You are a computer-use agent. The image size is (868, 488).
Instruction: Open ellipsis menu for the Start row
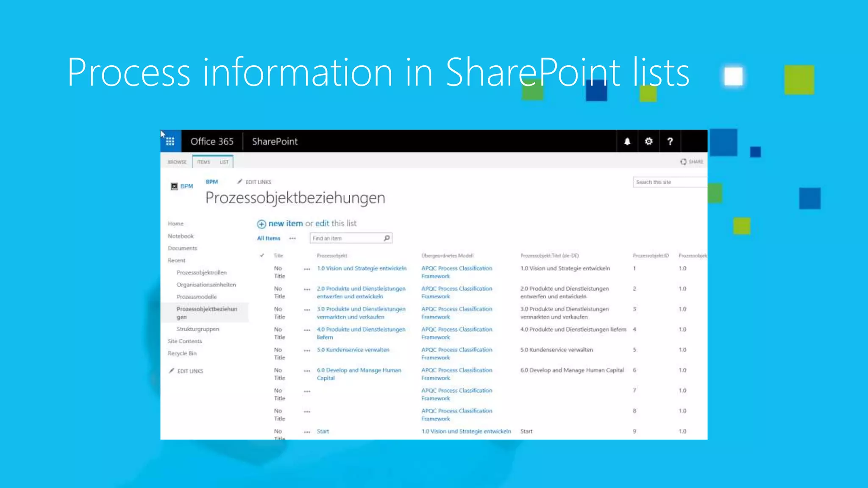307,432
